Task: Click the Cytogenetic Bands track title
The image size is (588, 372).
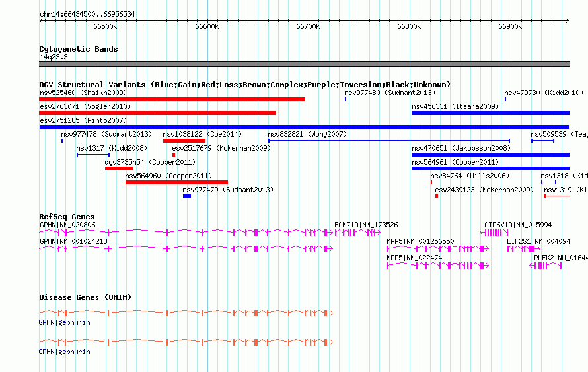Action: click(79, 49)
